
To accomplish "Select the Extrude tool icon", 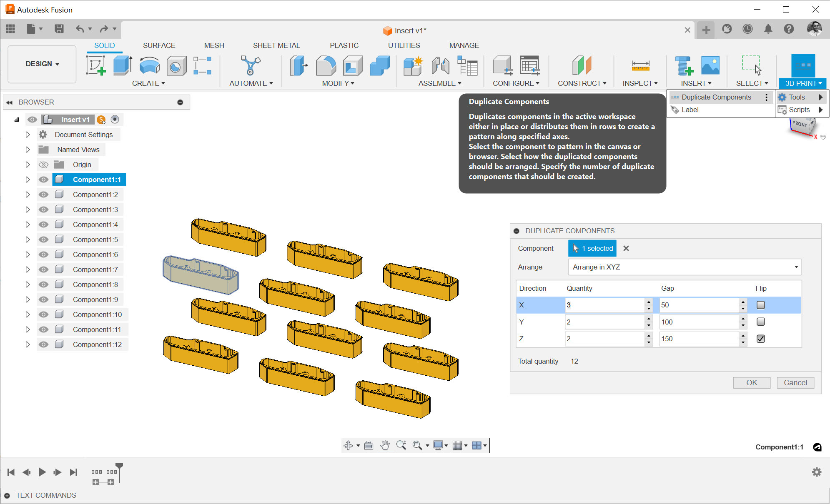I will 122,65.
